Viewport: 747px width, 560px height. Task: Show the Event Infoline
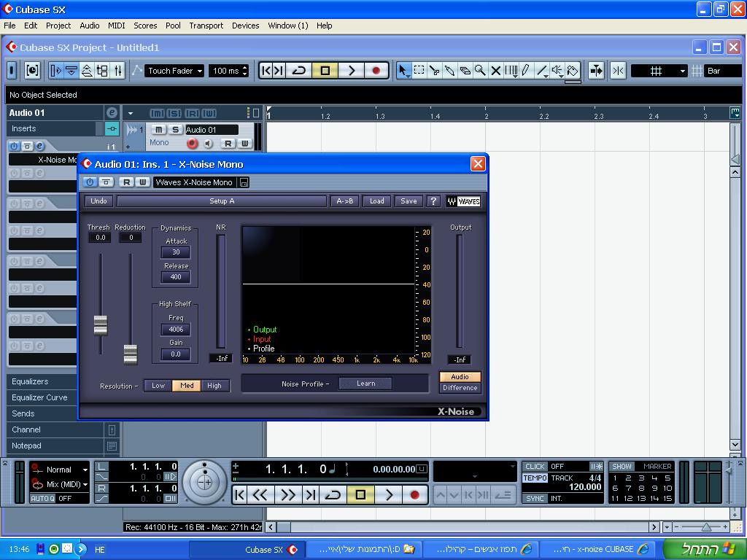[71, 71]
